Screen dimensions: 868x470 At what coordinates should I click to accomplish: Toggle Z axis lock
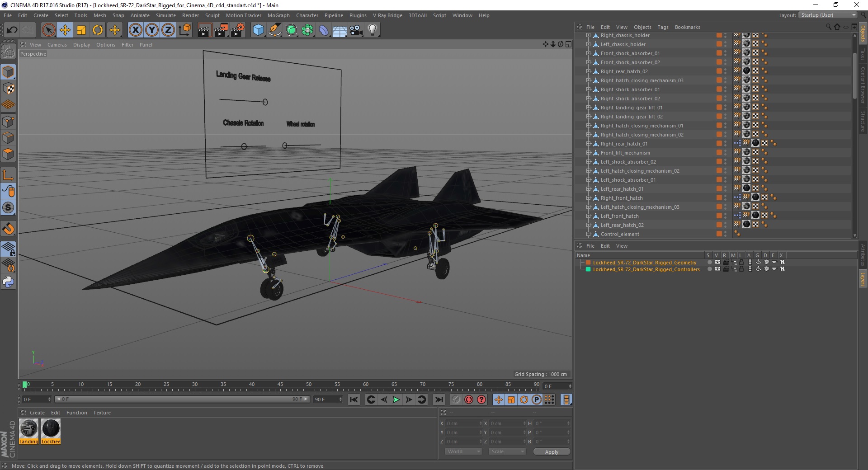click(x=168, y=30)
